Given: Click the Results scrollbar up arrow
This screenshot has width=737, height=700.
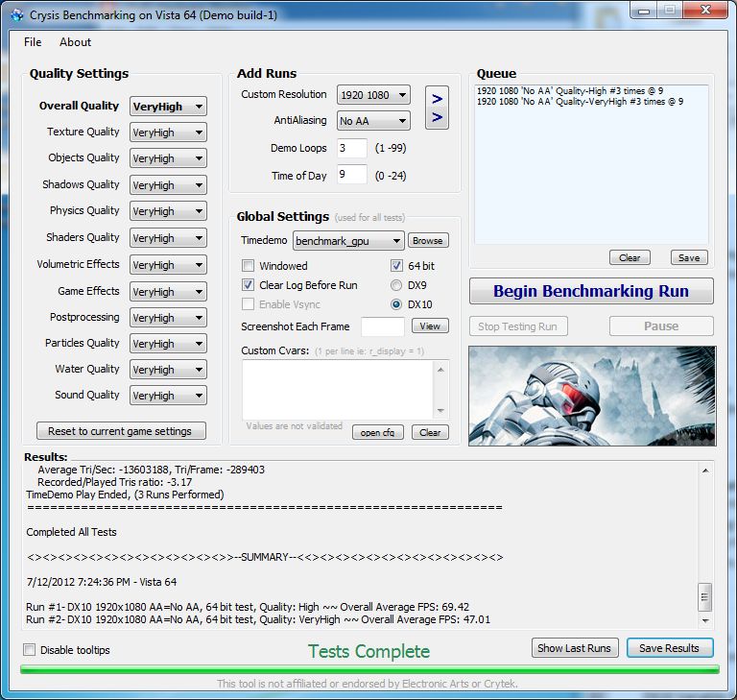Looking at the screenshot, I should [705, 471].
